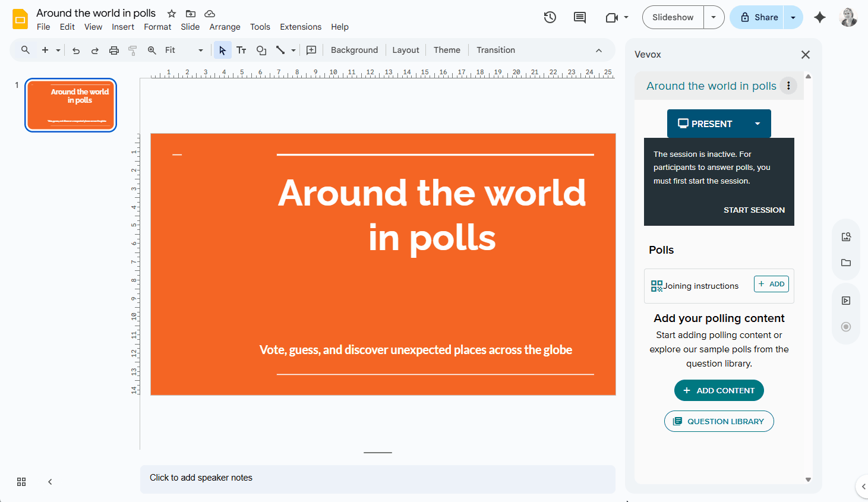The height and width of the screenshot is (502, 868).
Task: Open version history
Action: 550,17
